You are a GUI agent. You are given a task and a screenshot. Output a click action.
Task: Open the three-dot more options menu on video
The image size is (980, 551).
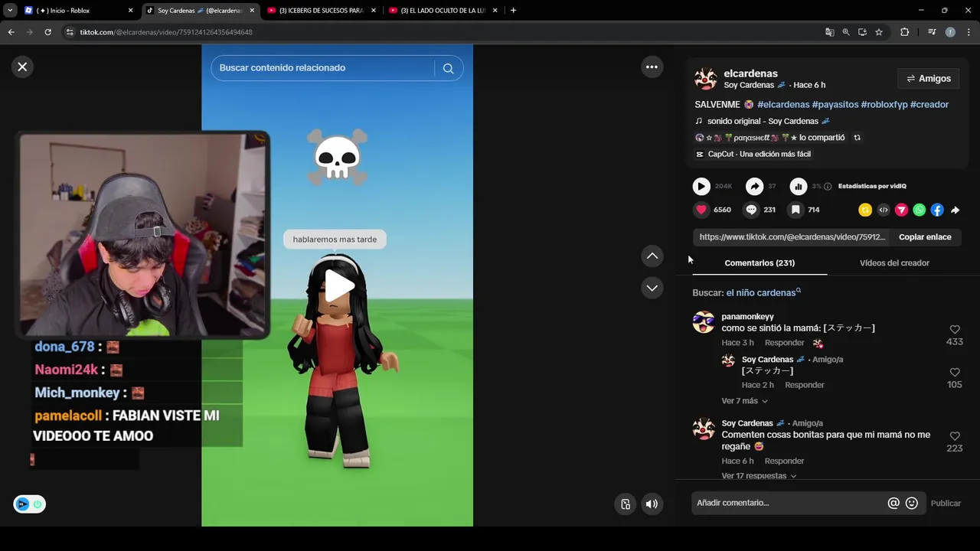click(652, 67)
